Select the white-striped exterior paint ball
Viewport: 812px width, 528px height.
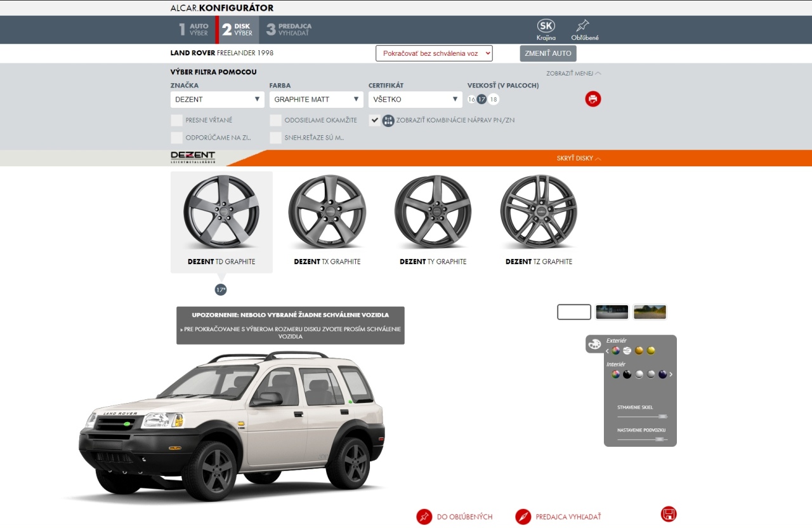click(x=627, y=350)
